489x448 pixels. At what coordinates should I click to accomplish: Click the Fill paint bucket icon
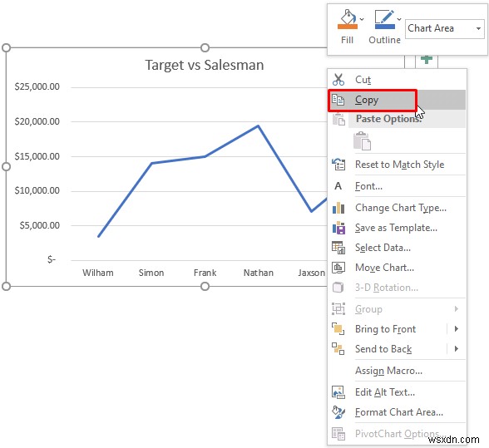(x=348, y=19)
